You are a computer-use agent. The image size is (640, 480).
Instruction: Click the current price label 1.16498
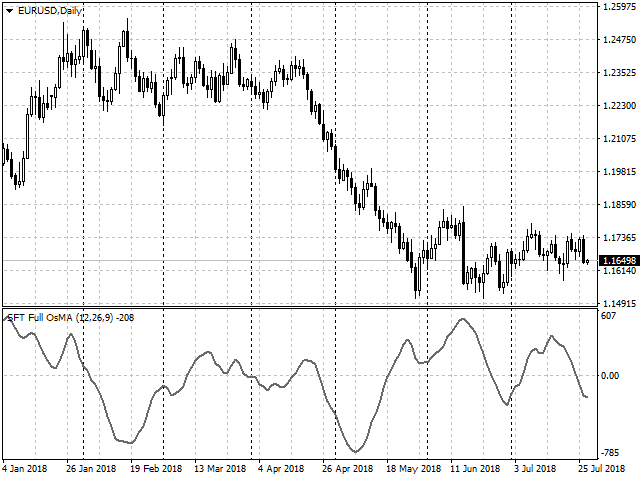(x=619, y=260)
